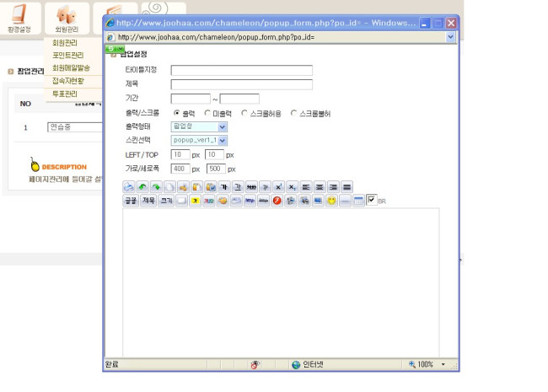Select the 출력 radio button
548x392 pixels.
tap(176, 113)
